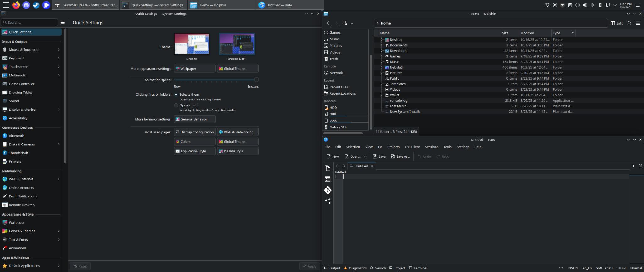Click the Dolphin back navigation arrow
This screenshot has height=272, width=644.
328,23
